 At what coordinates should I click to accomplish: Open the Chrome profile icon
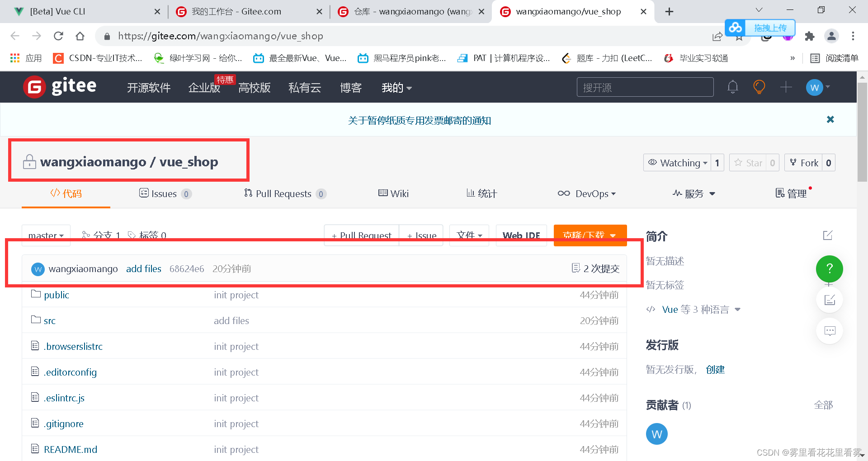tap(831, 36)
